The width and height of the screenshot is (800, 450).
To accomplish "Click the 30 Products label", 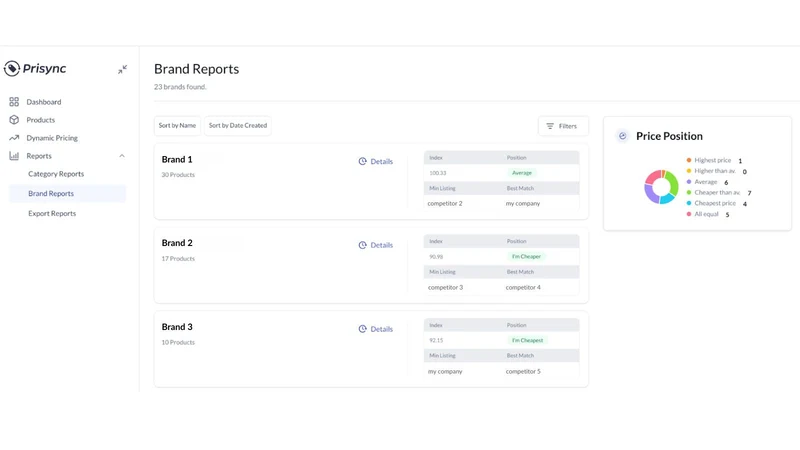I will tap(178, 174).
